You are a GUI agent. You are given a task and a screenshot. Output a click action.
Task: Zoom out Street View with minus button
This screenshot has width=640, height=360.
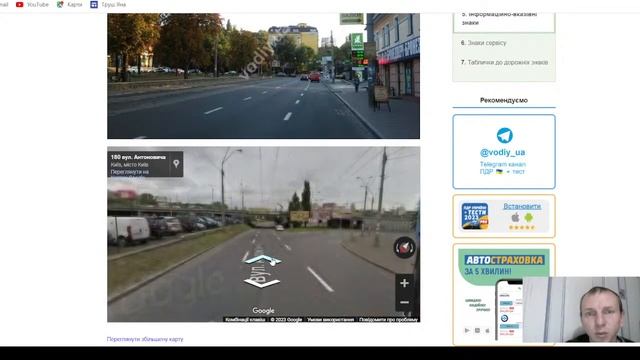pos(404,302)
